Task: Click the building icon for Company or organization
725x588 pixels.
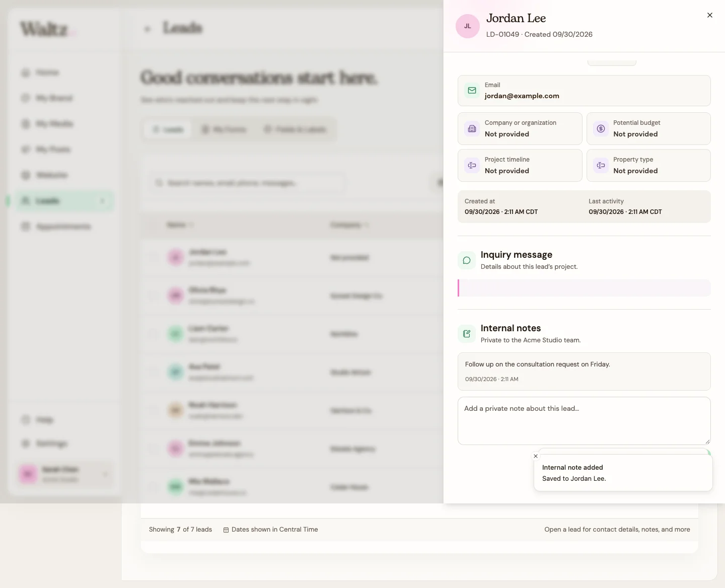Action: [472, 128]
